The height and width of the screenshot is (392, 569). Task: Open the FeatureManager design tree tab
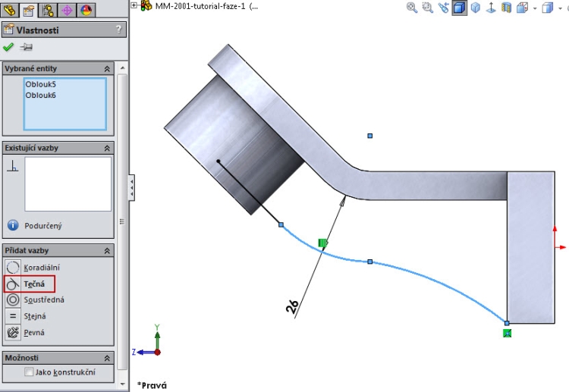[x=10, y=10]
